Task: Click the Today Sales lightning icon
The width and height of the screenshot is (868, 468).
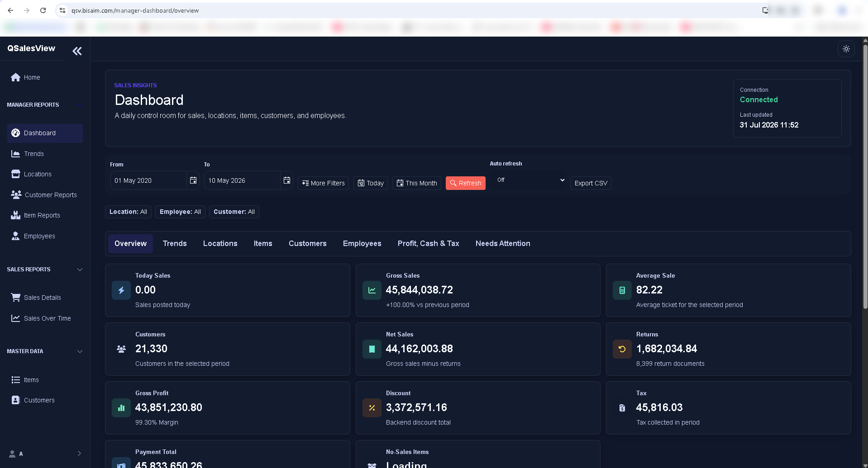Action: click(x=121, y=290)
